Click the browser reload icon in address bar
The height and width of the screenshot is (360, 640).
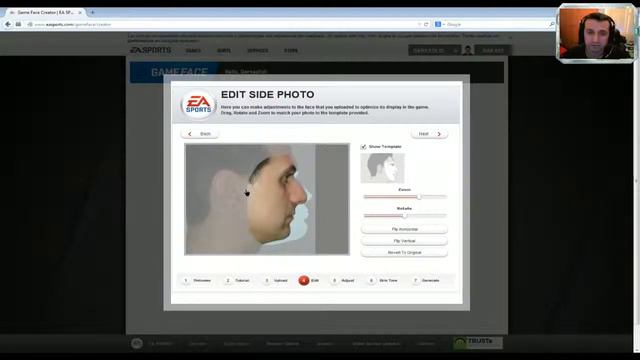tap(426, 24)
